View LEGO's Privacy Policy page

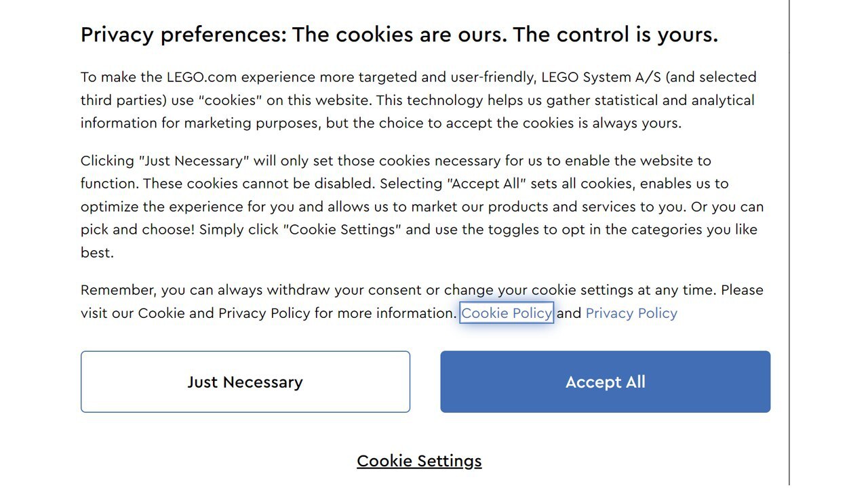tap(631, 312)
